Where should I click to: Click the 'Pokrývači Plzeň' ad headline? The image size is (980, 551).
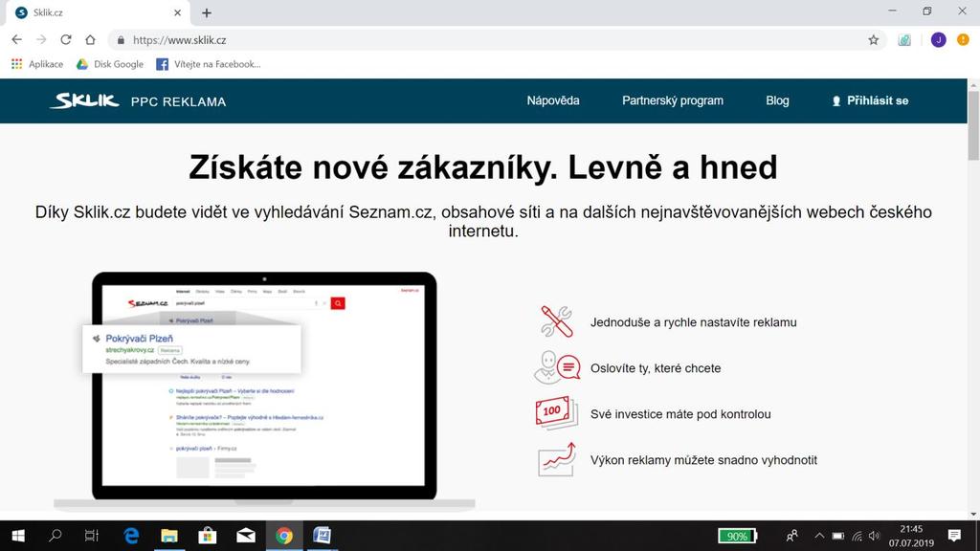coord(139,338)
